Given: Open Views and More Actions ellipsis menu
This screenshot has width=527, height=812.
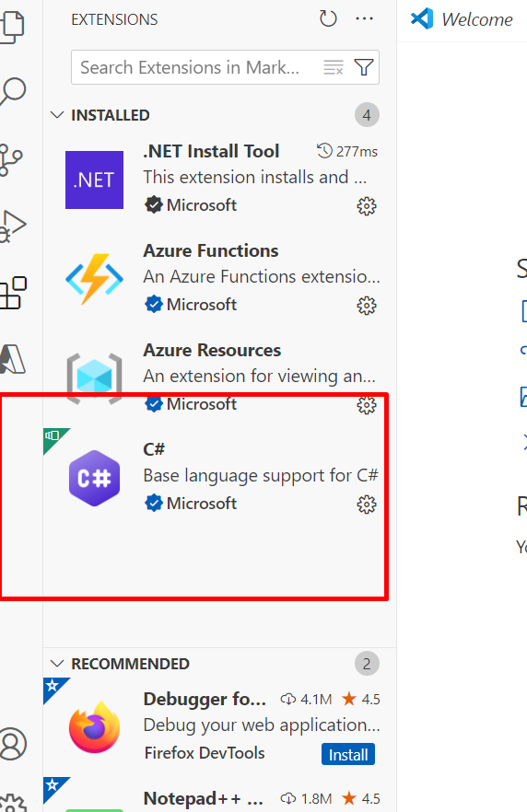Looking at the screenshot, I should pyautogui.click(x=364, y=19).
